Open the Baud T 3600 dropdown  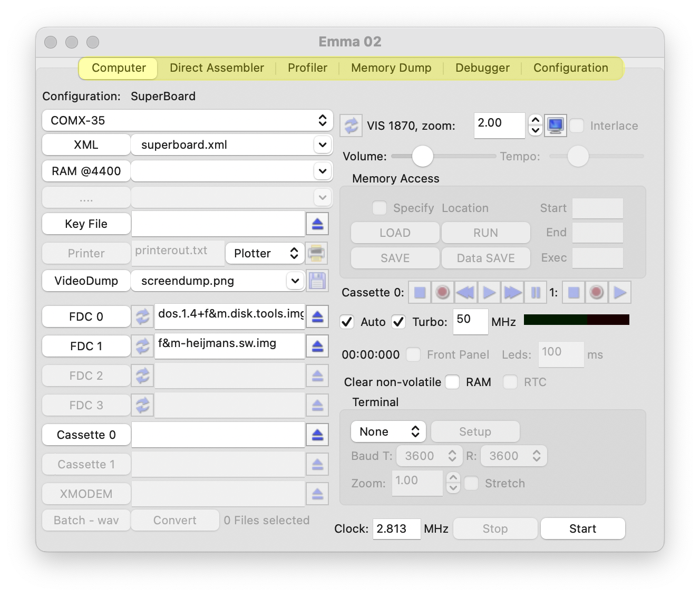[430, 456]
